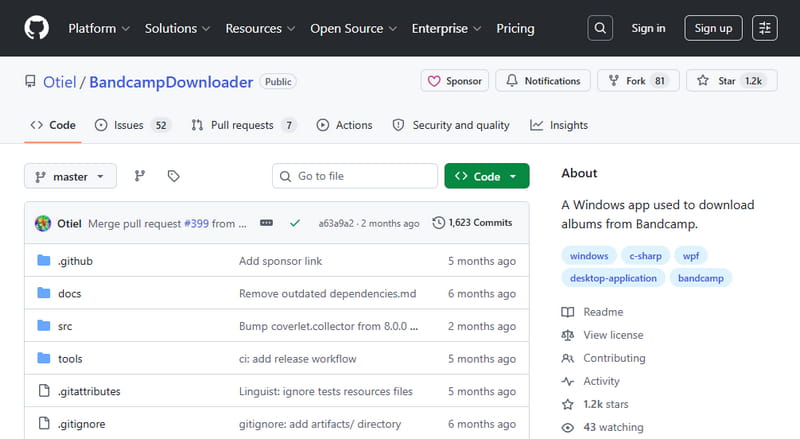Click the pulse icon beside Activity
This screenshot has height=439, width=800.
click(x=567, y=381)
